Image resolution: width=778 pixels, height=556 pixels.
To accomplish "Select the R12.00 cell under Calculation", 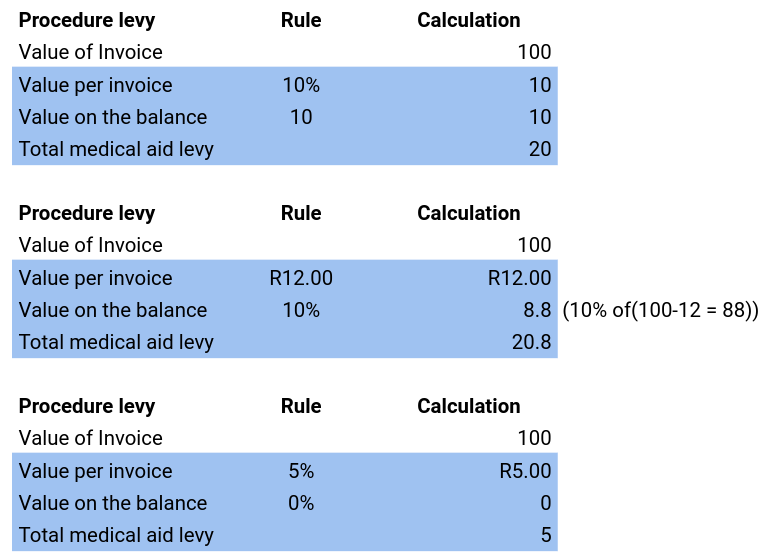I will tap(519, 278).
